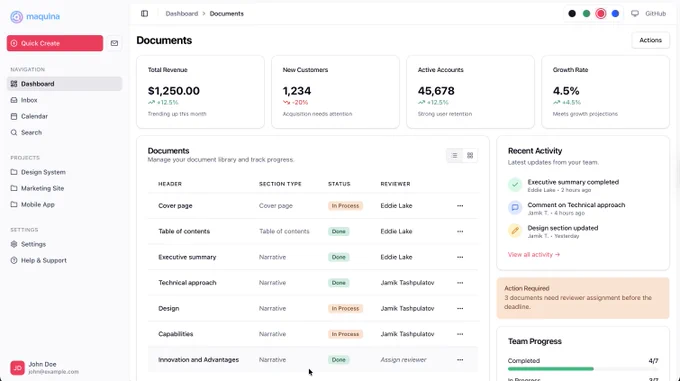This screenshot has height=381, width=680.
Task: Open the GitHub link
Action: [x=655, y=13]
